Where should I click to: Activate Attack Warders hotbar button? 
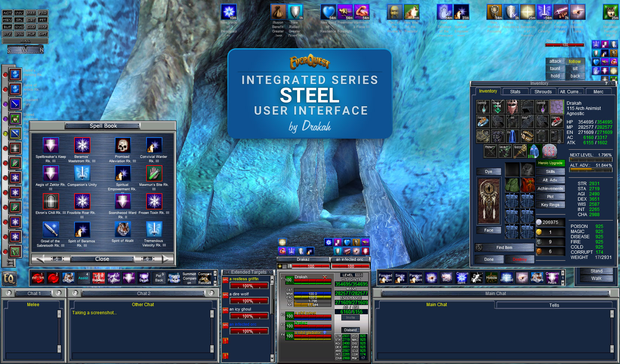pos(537,278)
